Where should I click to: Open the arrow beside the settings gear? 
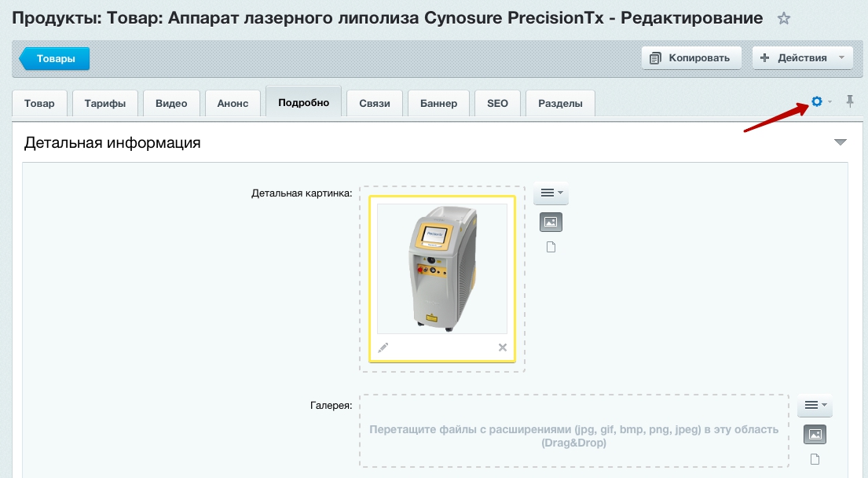click(x=830, y=102)
